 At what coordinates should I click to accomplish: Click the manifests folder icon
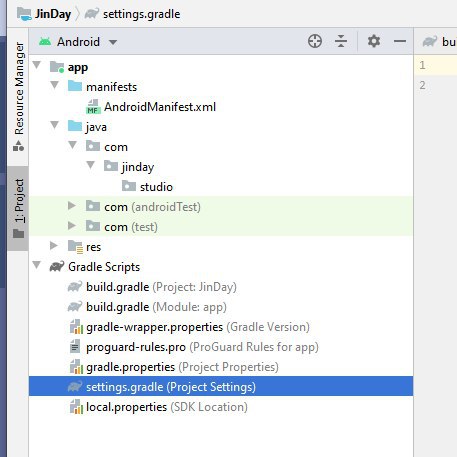click(75, 86)
